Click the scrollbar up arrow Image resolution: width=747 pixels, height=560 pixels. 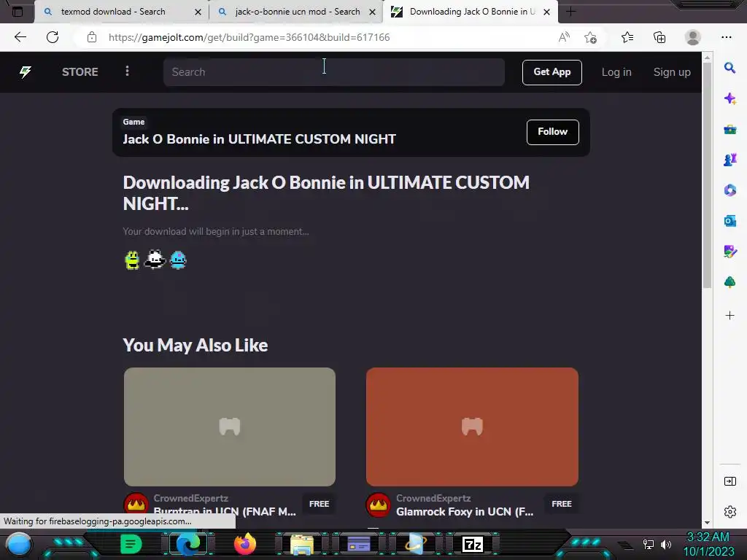(x=707, y=57)
